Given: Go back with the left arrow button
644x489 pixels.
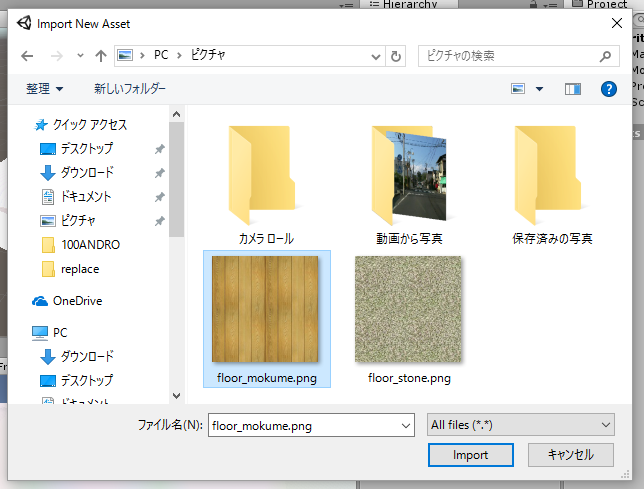Looking at the screenshot, I should point(27,56).
